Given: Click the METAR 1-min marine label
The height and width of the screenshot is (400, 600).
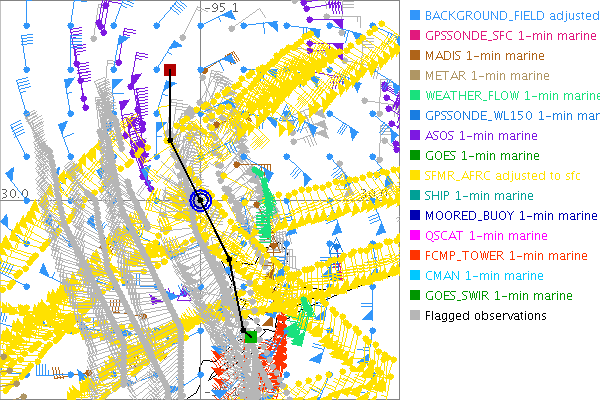Looking at the screenshot, I should 487,76.
